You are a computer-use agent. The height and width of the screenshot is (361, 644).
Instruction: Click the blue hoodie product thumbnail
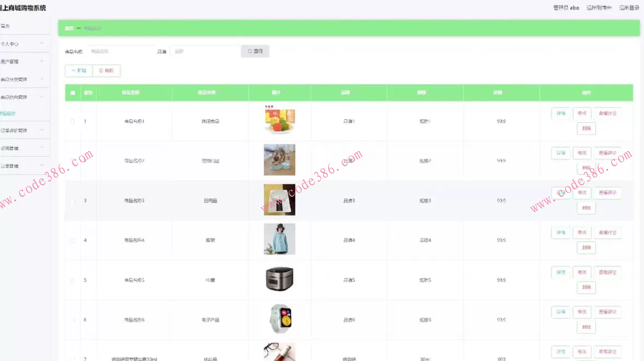279,239
